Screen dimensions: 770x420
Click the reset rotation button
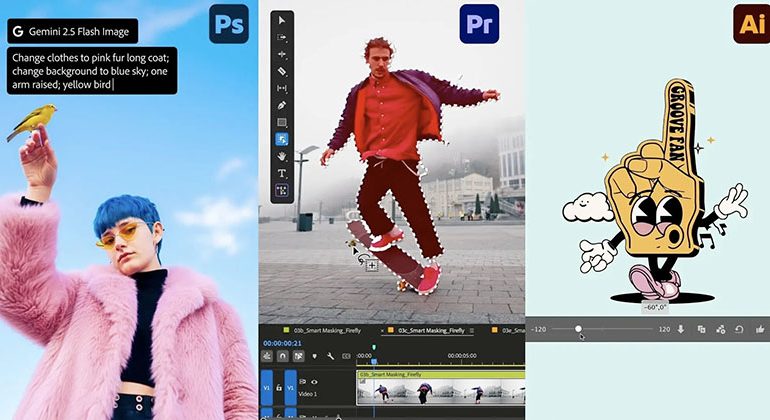click(739, 329)
